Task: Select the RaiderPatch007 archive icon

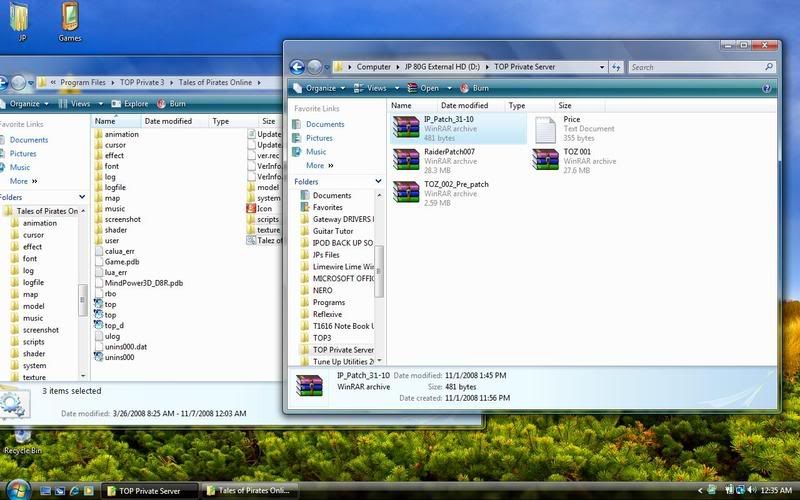Action: tap(406, 160)
